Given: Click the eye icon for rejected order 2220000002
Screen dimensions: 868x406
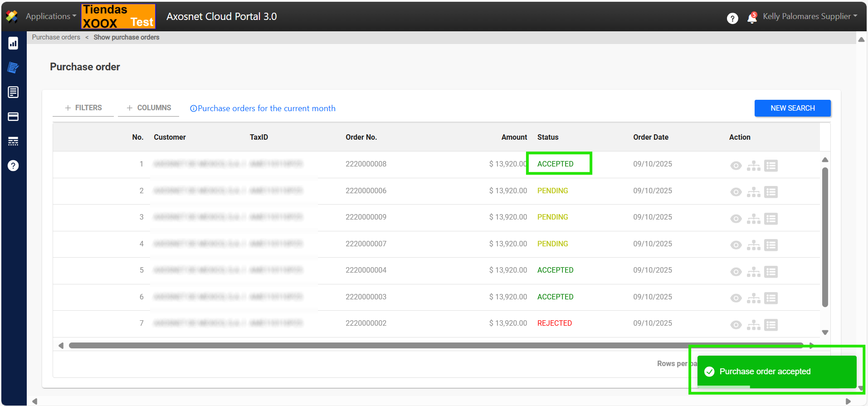Looking at the screenshot, I should pos(736,325).
